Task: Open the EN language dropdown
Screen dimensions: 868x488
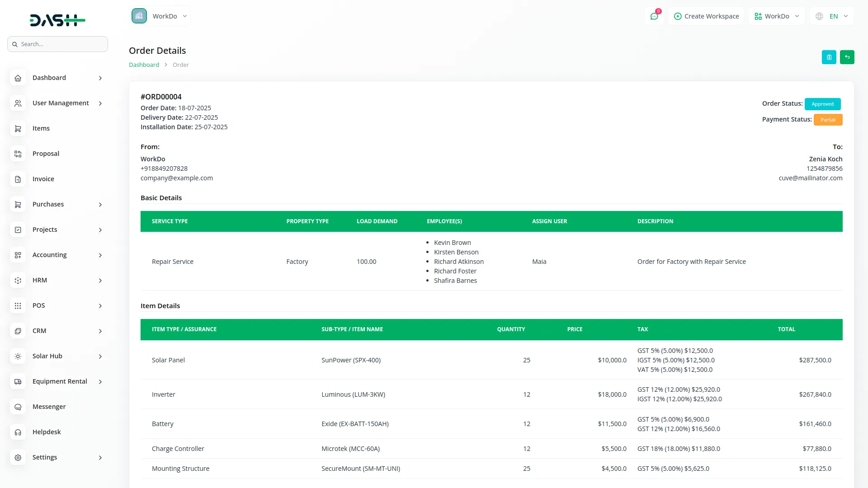Action: pos(832,16)
